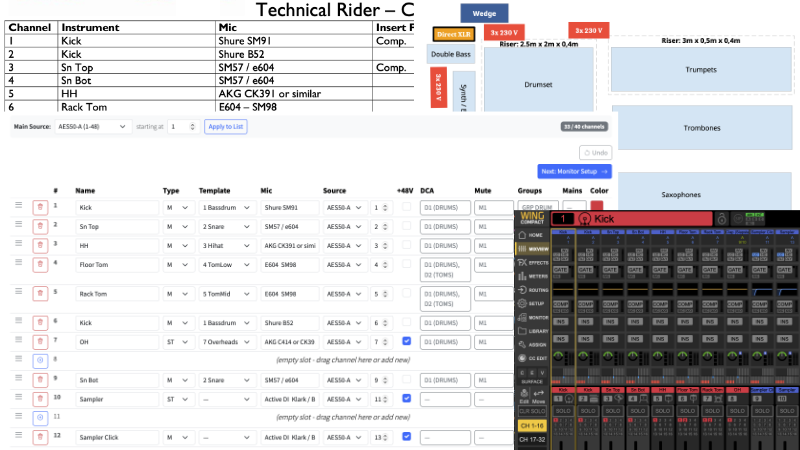Open CC EDIT in the WING sidebar
This screenshot has width=800, height=450.
pos(533,359)
